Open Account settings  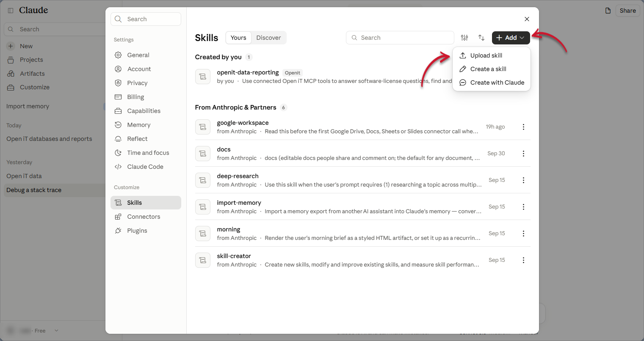pyautogui.click(x=146, y=69)
